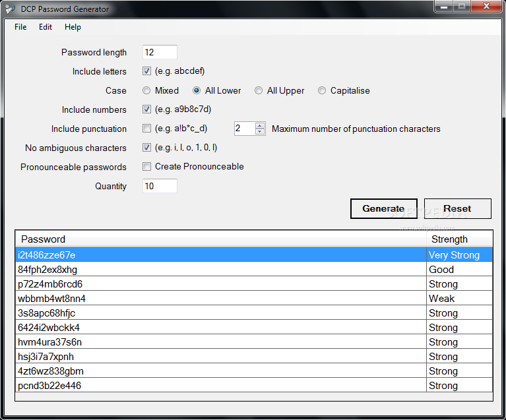506x420 pixels.
Task: Enable the Create Pronounceable checkbox
Action: point(146,166)
